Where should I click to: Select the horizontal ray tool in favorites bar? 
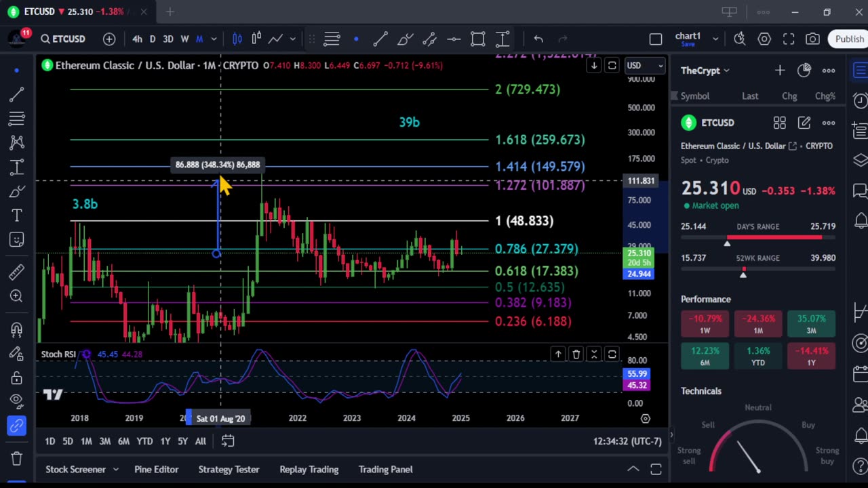click(x=454, y=39)
